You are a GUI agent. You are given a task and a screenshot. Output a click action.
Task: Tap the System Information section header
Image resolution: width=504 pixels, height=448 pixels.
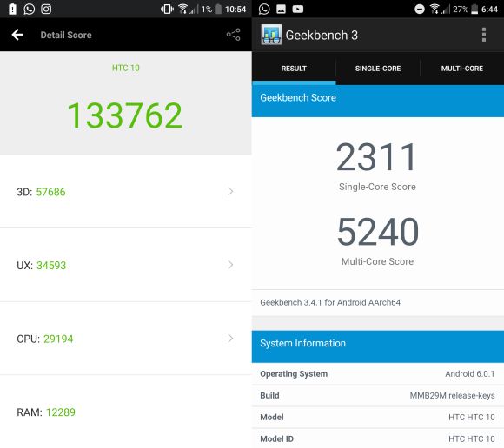tap(378, 346)
